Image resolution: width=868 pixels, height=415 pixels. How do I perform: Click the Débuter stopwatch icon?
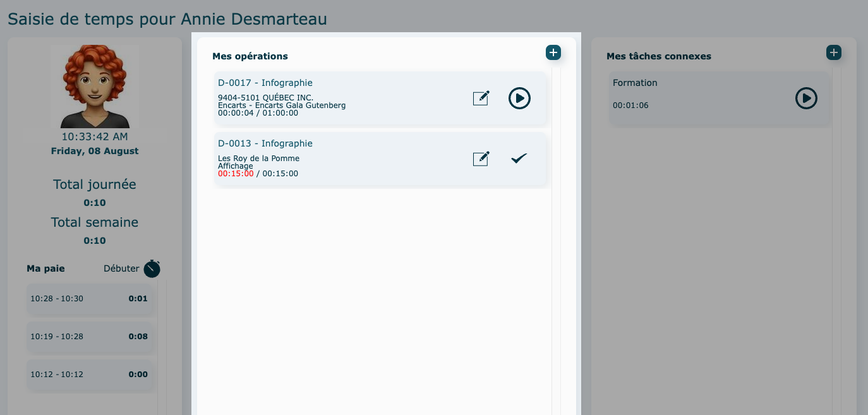click(x=152, y=269)
